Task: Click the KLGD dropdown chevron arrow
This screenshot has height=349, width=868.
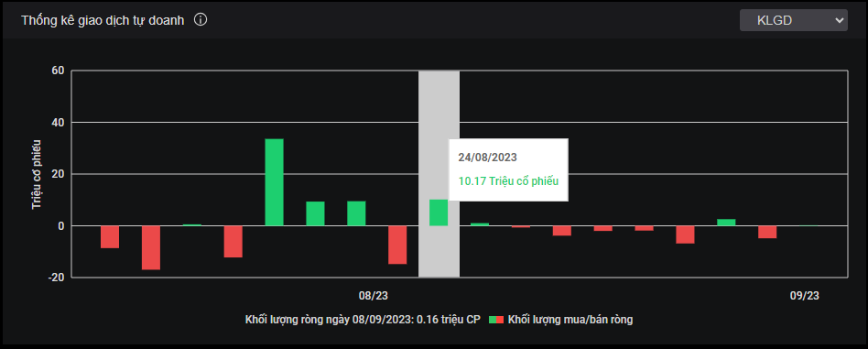Action: (x=839, y=20)
